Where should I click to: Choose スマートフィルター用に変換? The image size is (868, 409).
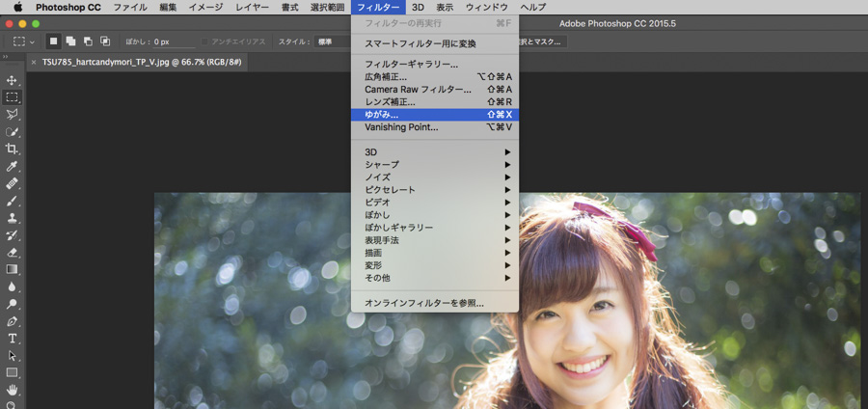pos(435,43)
